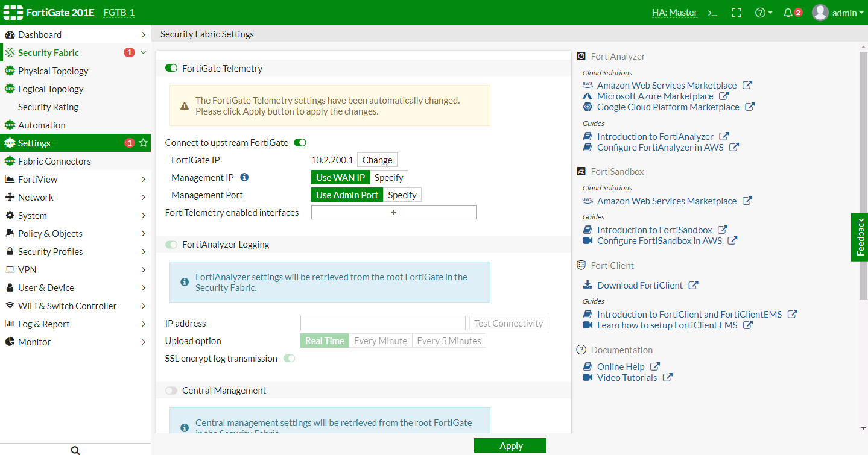Click the page vertical scrollbar
The image size is (868, 455).
[863, 181]
